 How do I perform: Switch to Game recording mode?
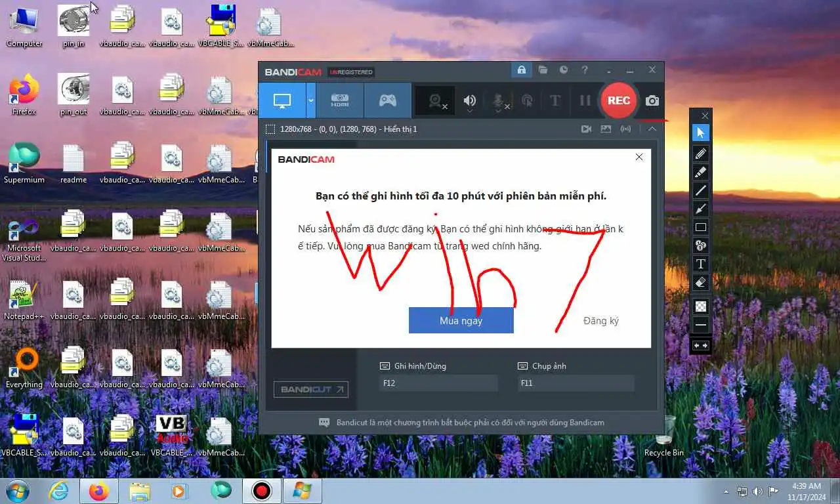(388, 101)
